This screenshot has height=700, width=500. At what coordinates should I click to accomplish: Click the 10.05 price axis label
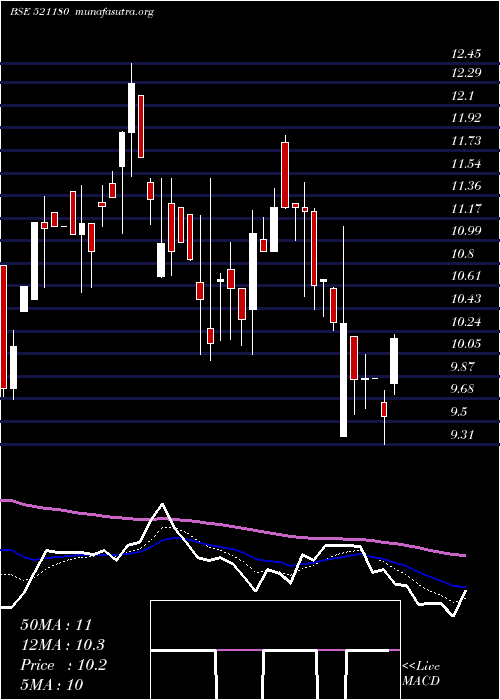click(466, 344)
